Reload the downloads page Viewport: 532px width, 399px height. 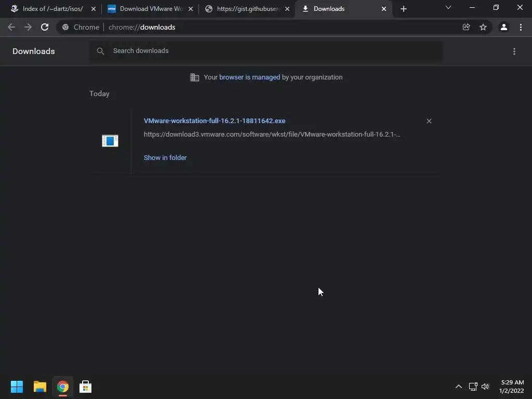click(45, 27)
